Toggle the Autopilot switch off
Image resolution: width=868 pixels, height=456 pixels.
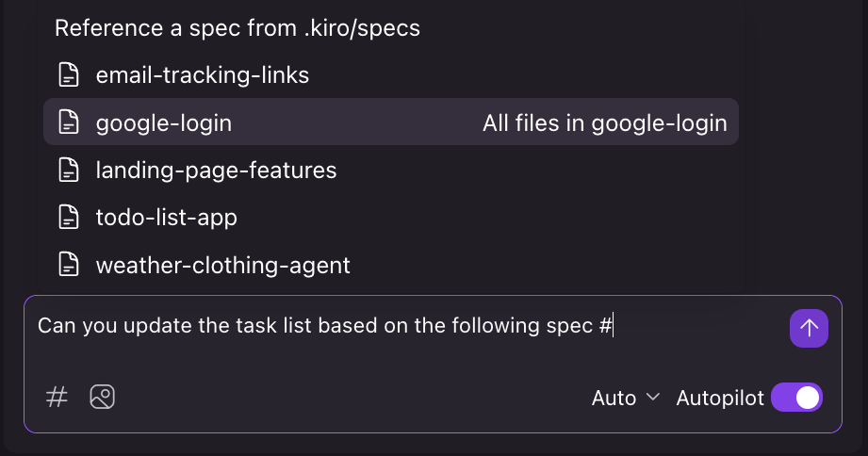point(796,398)
